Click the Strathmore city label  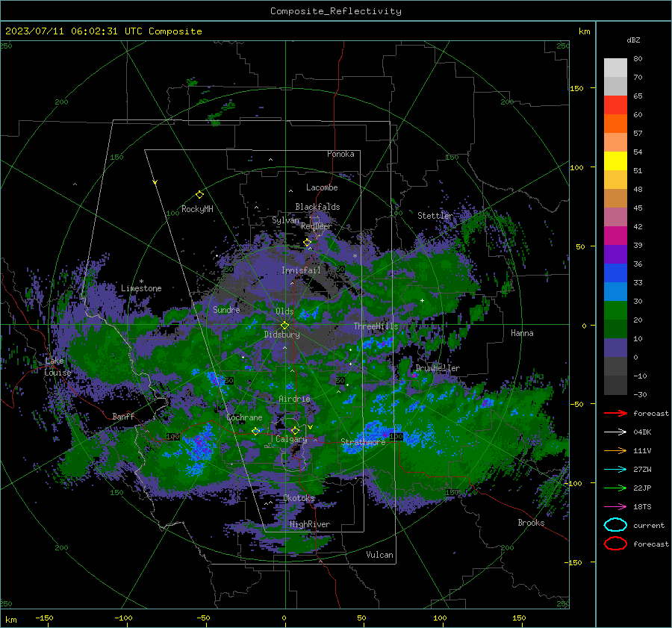363,442
